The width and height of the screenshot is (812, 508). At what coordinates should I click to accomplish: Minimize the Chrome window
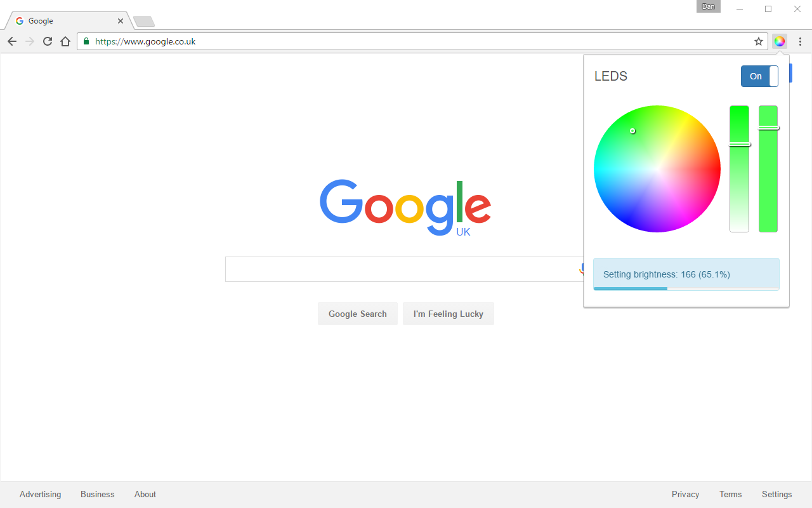click(740, 9)
